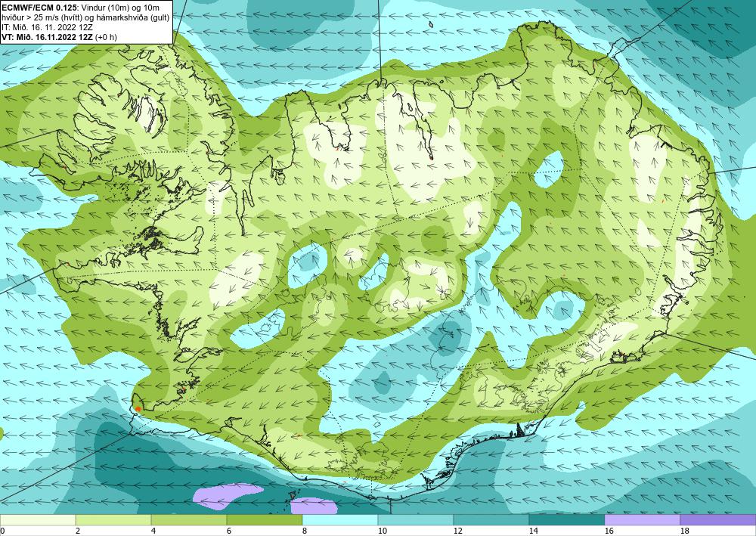Viewport: 756px width, 536px height.
Task: Click the scale label '4'
Action: click(x=153, y=531)
